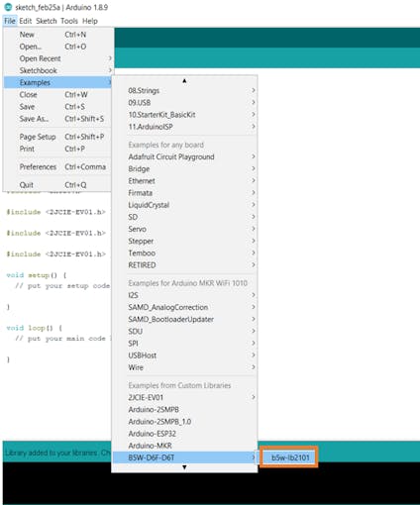Expand the I2S examples
Viewport: 420px width, 505px height.
tap(184, 295)
